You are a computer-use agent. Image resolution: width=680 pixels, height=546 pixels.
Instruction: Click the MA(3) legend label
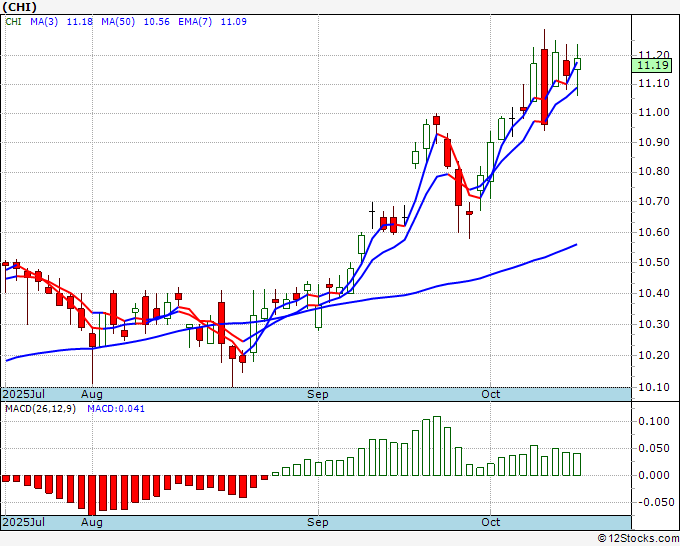tap(44, 21)
